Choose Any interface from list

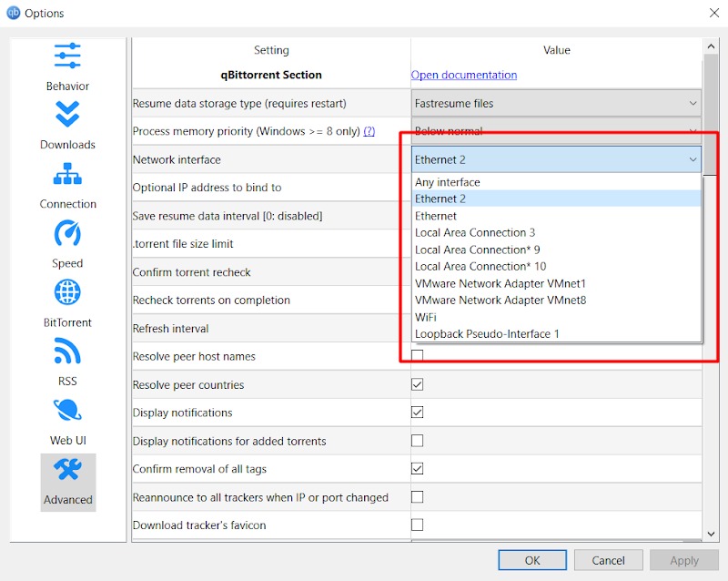click(556, 182)
